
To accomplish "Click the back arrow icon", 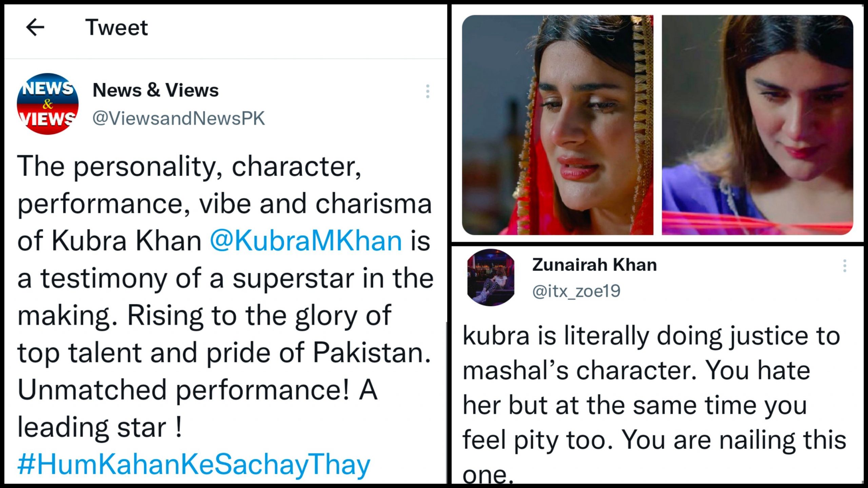I will click(x=35, y=27).
